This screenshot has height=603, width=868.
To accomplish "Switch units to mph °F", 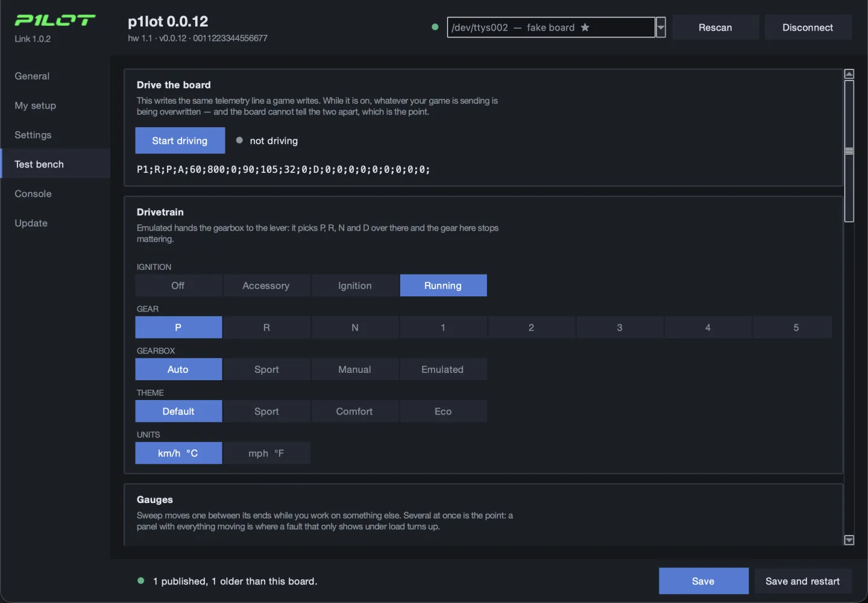I will (266, 453).
